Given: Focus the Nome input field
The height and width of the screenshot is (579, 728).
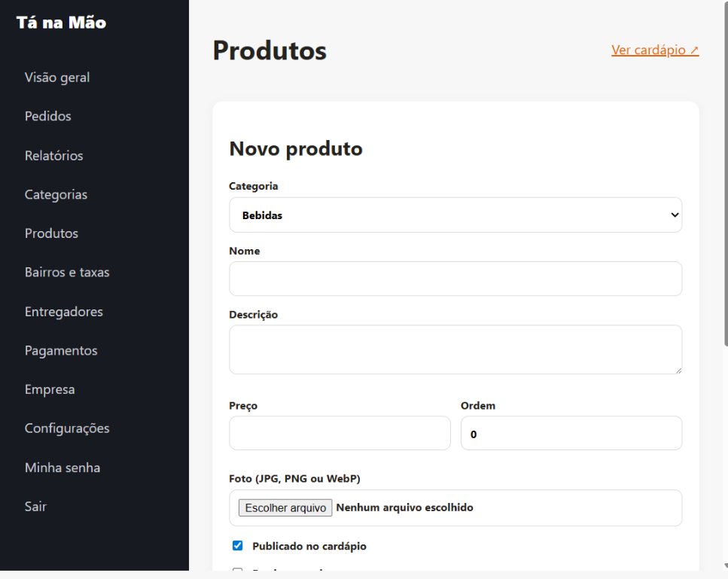Looking at the screenshot, I should click(455, 279).
